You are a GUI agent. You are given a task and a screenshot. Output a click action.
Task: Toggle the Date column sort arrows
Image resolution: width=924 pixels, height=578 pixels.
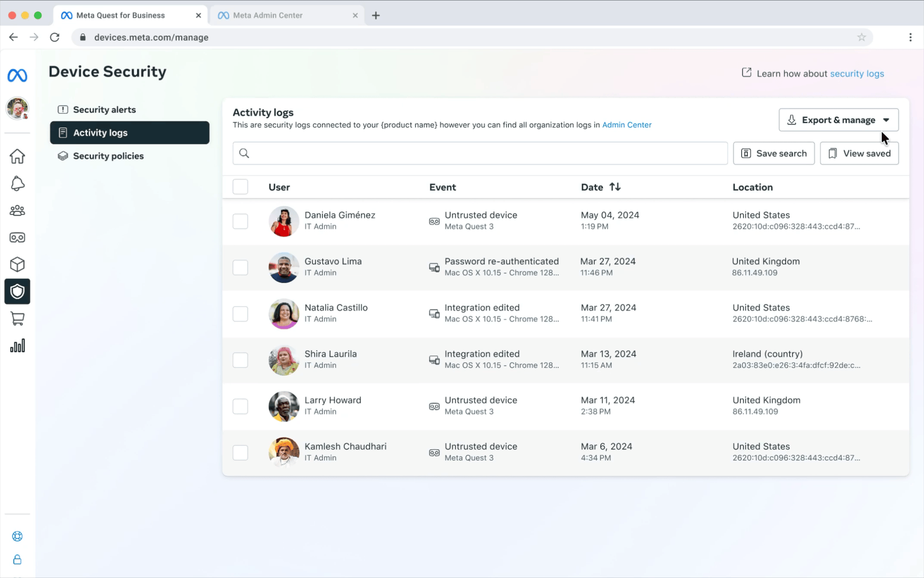(x=615, y=187)
